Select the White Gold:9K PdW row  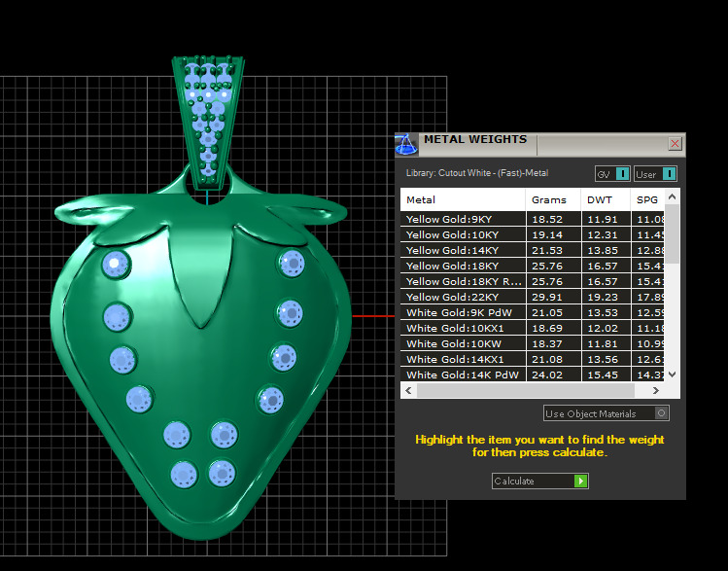click(x=532, y=312)
